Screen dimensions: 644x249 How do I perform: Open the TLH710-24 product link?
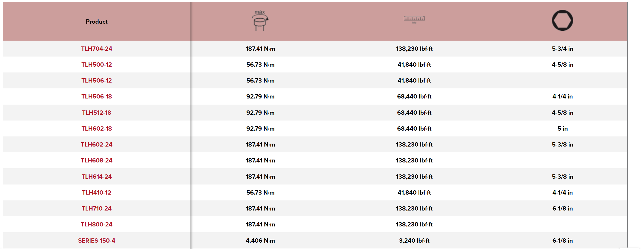[x=97, y=208]
